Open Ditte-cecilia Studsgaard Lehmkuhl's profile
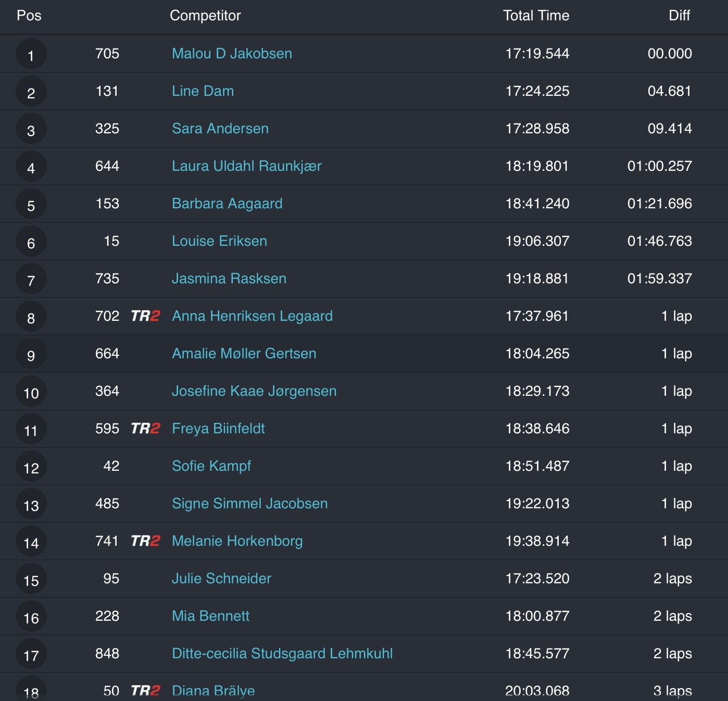This screenshot has height=701, width=728. tap(282, 654)
